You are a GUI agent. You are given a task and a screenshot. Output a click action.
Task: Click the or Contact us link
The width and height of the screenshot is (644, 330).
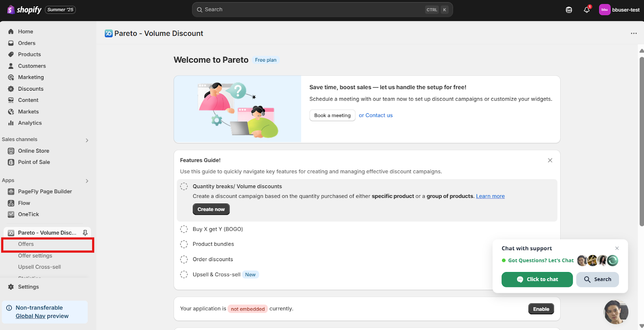tap(376, 115)
